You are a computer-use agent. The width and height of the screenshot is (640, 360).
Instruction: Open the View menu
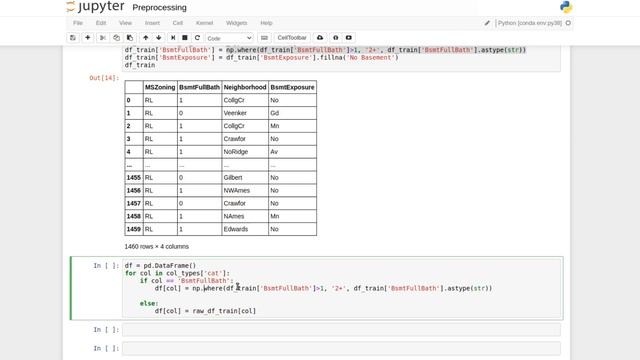tap(125, 23)
